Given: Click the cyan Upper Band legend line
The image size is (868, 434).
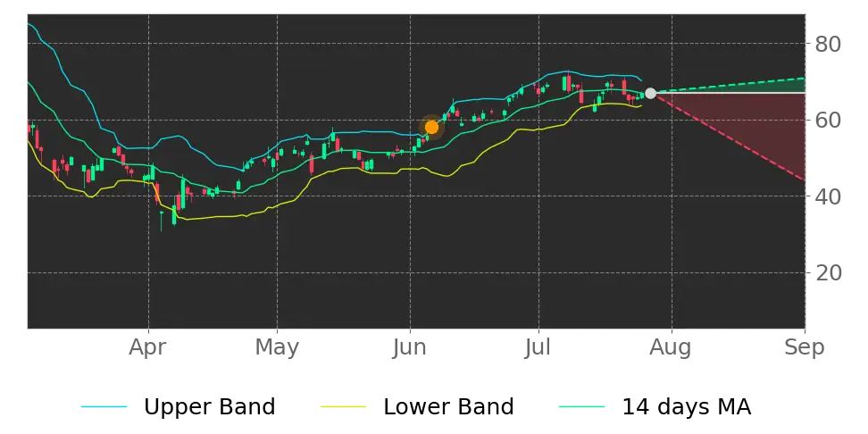Looking at the screenshot, I should (104, 407).
